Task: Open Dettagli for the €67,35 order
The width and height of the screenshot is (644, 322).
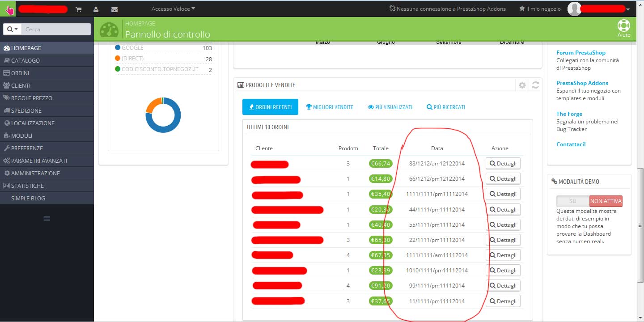Action: coord(503,255)
